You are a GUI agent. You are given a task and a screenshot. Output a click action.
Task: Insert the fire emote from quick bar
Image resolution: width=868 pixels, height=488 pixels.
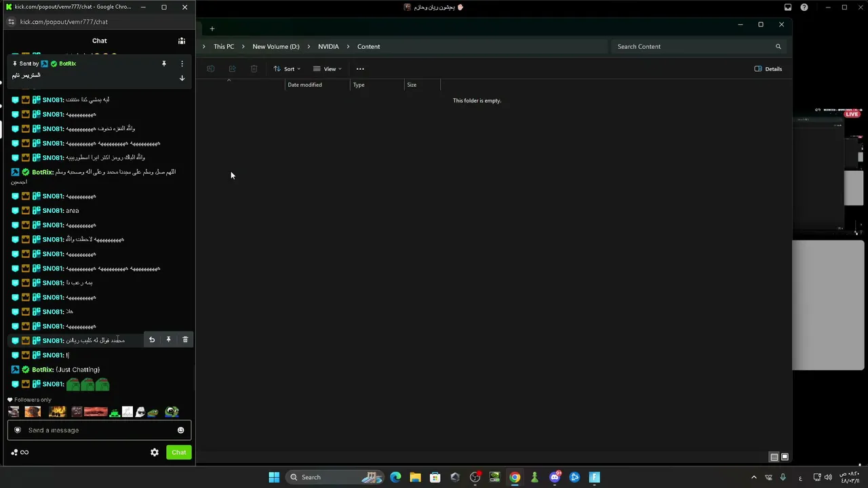coord(57,411)
